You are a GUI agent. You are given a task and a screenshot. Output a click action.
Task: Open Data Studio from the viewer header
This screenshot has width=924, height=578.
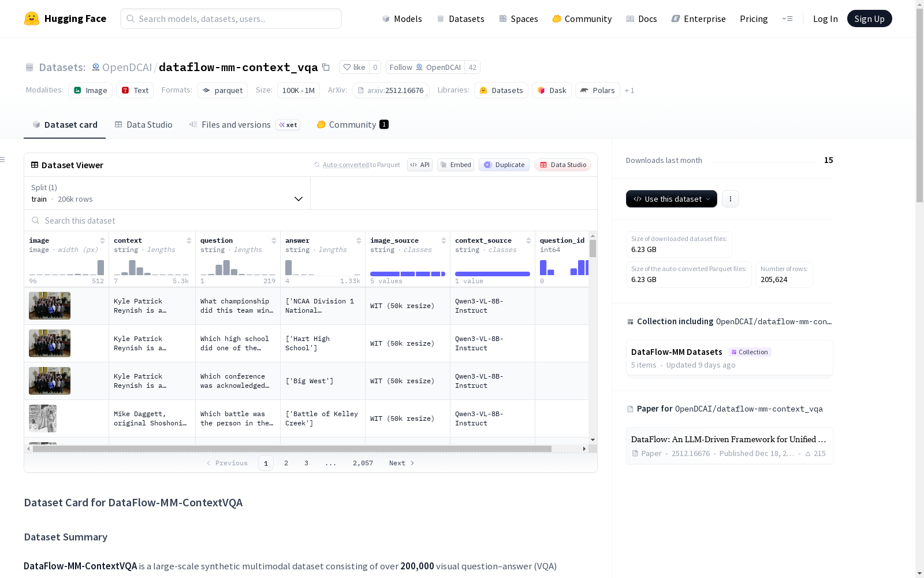tap(563, 165)
